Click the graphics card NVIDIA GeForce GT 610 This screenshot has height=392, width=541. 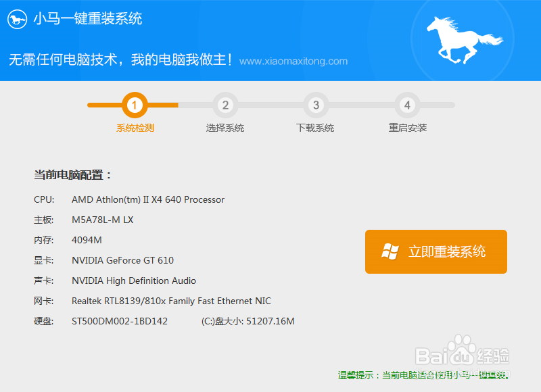(x=122, y=260)
